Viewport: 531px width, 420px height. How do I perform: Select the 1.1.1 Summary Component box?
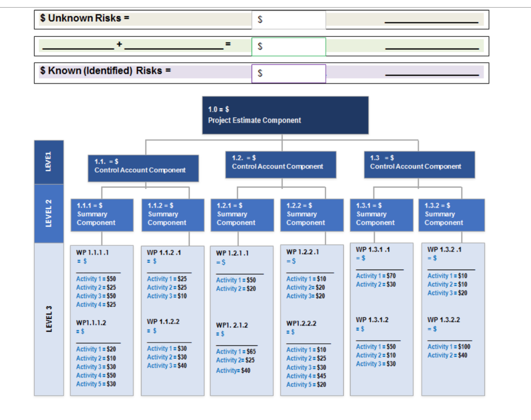pyautogui.click(x=102, y=215)
